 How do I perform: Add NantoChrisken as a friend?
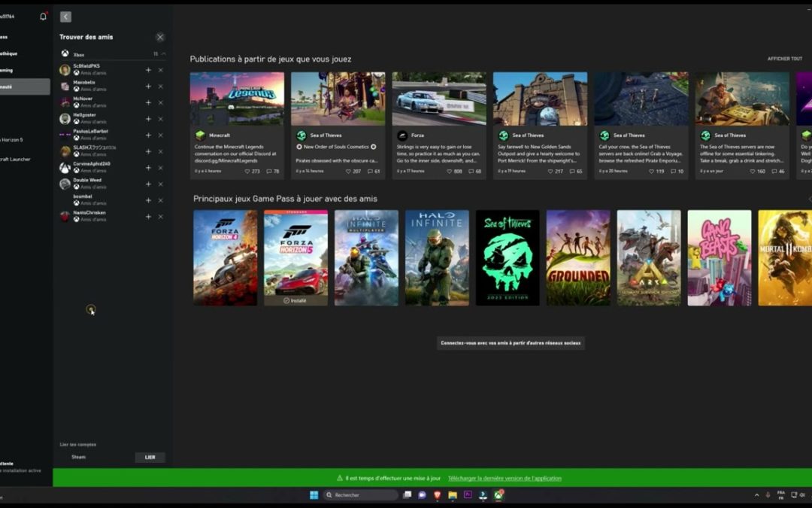[x=148, y=217]
